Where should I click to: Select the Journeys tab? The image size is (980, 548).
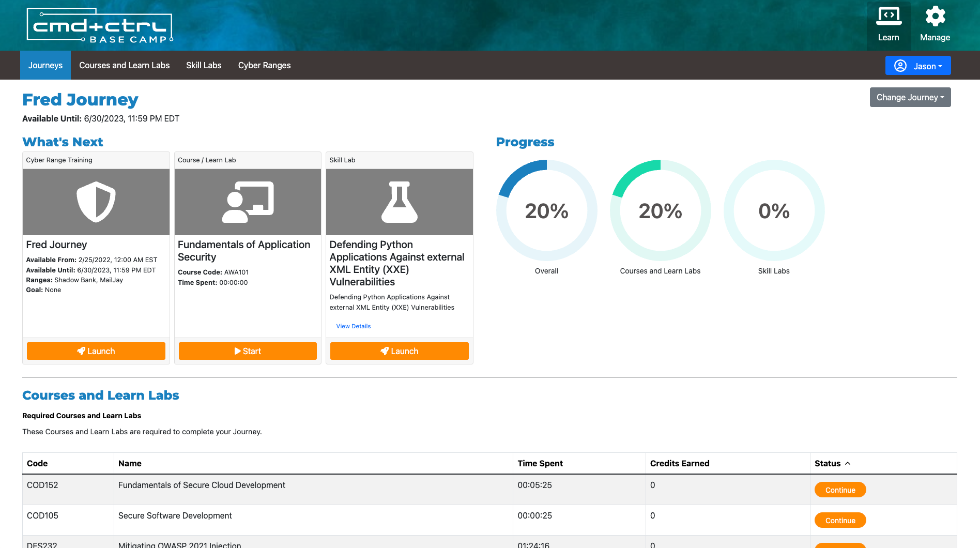pyautogui.click(x=45, y=65)
